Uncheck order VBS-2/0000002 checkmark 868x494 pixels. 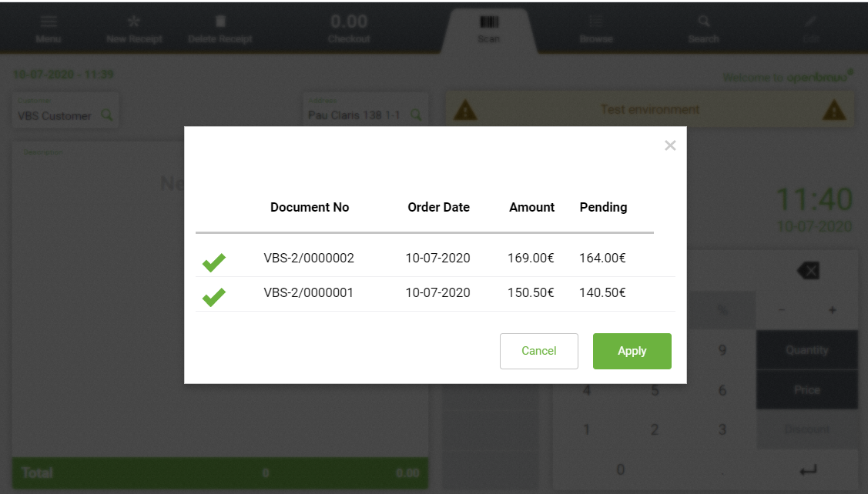213,262
